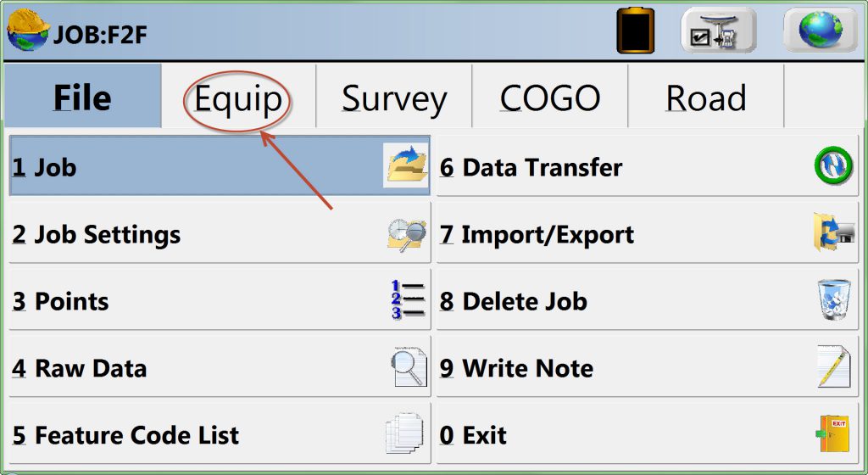This screenshot has width=868, height=475.
Task: Open the Equip tab
Action: pos(238,98)
